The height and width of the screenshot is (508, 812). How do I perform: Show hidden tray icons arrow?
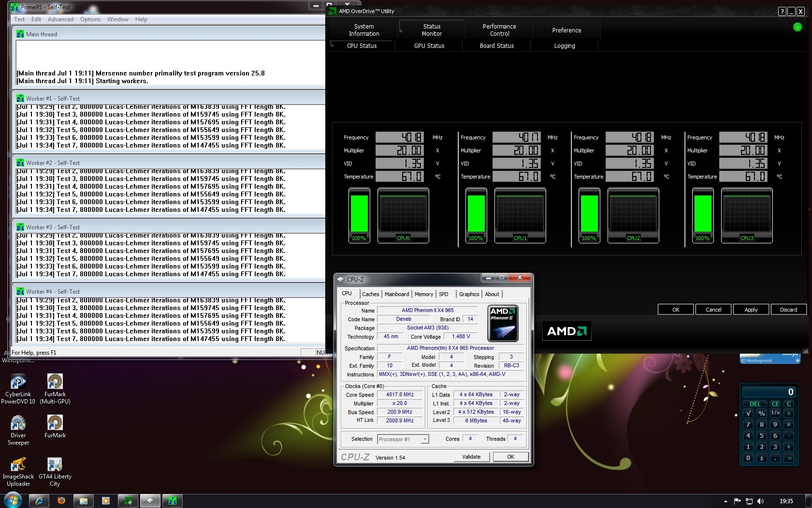(725, 501)
